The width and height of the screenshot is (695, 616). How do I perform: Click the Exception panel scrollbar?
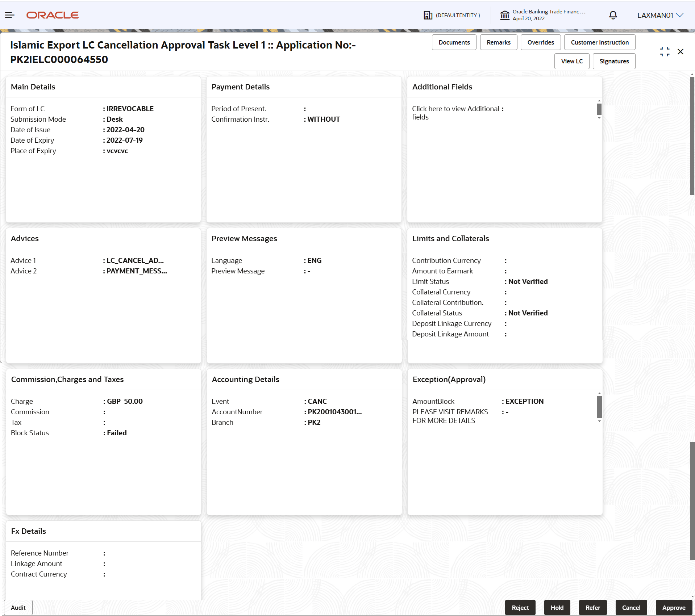[599, 407]
